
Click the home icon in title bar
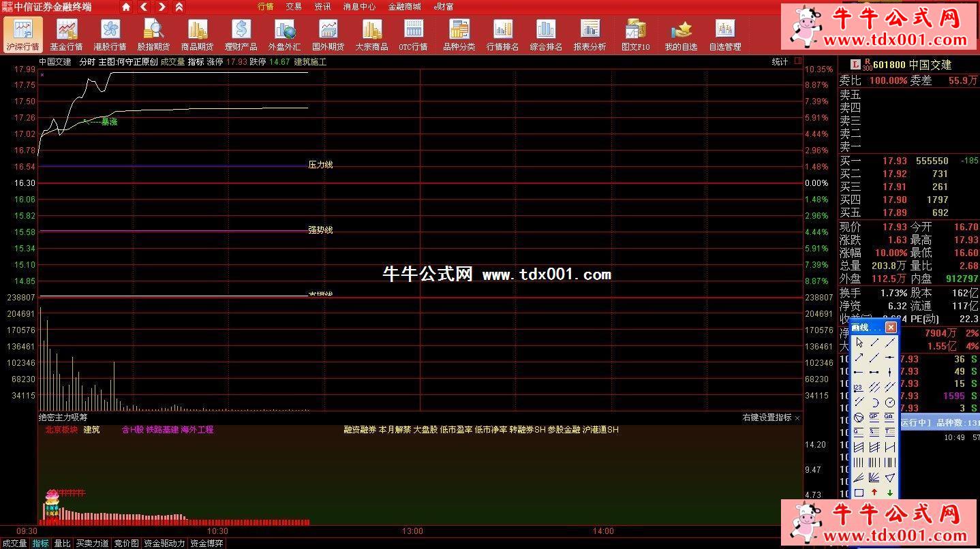pyautogui.click(x=126, y=7)
